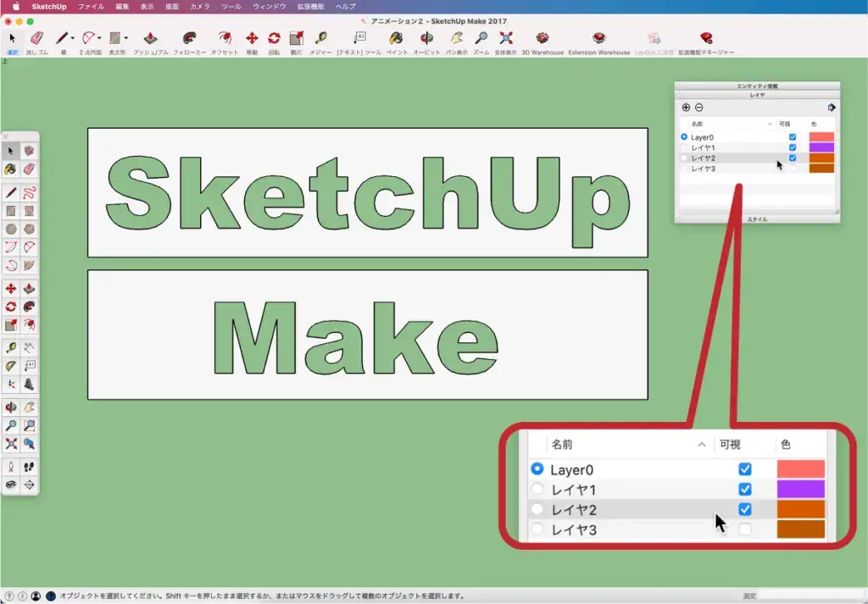Click the purple color swatch for レイヤ1
Screen dimensions: 868x604
[x=821, y=147]
